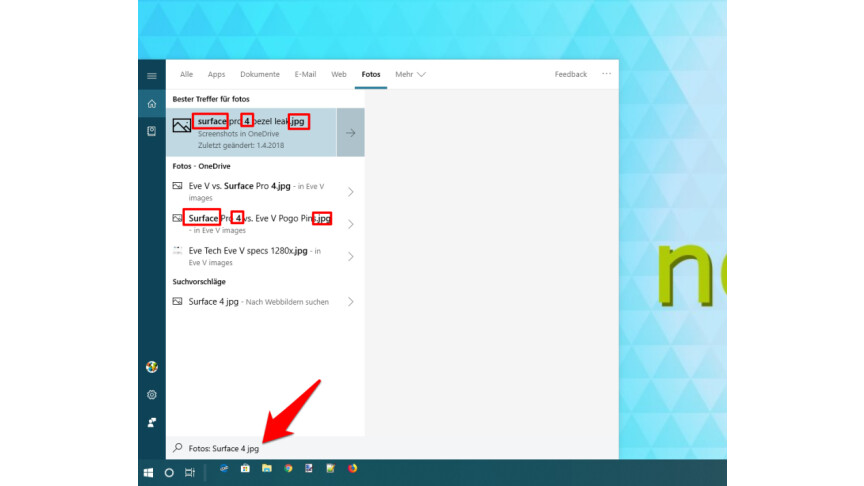Switch to the Alle tab
This screenshot has width=864, height=486.
(x=186, y=74)
